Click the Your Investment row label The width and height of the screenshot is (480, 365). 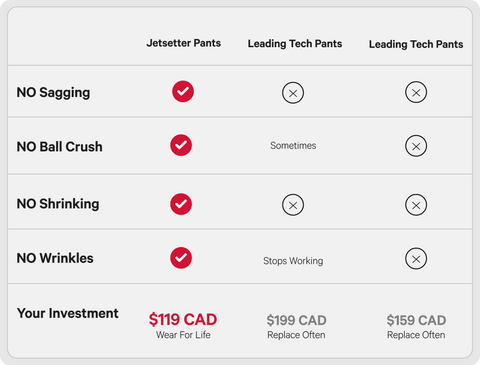point(68,313)
